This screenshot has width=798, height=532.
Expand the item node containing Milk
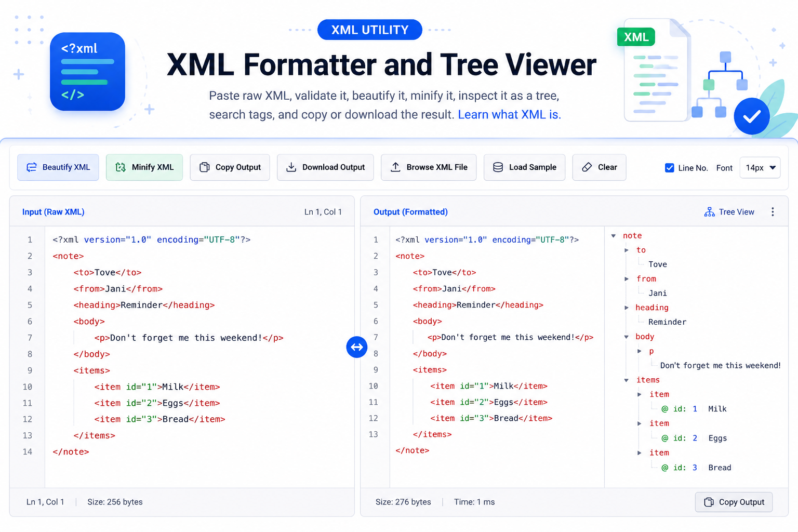(x=640, y=394)
